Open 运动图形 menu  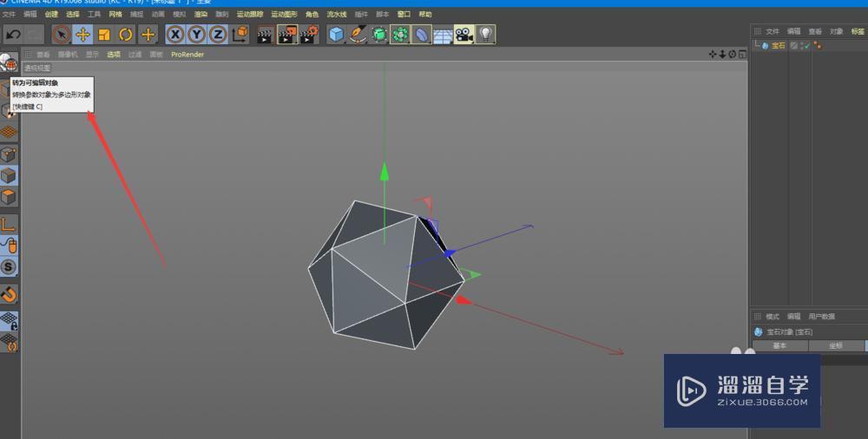coord(284,15)
